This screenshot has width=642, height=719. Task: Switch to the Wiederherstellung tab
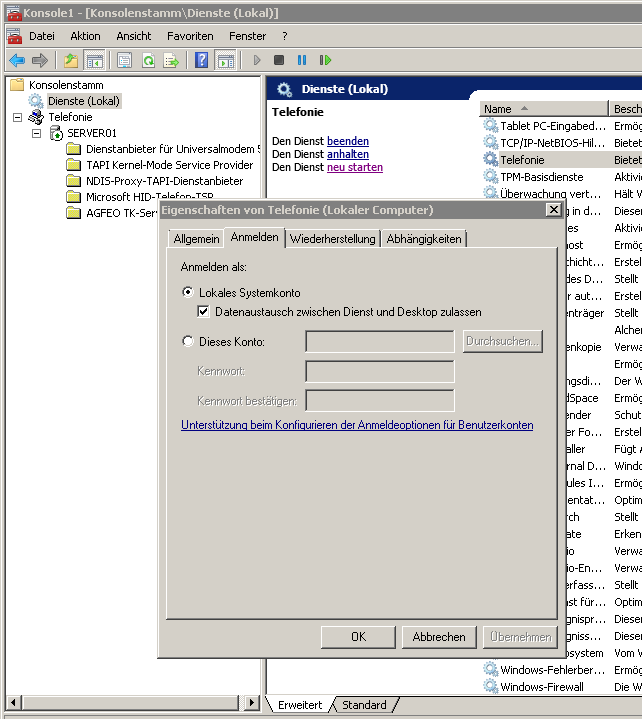click(x=332, y=238)
